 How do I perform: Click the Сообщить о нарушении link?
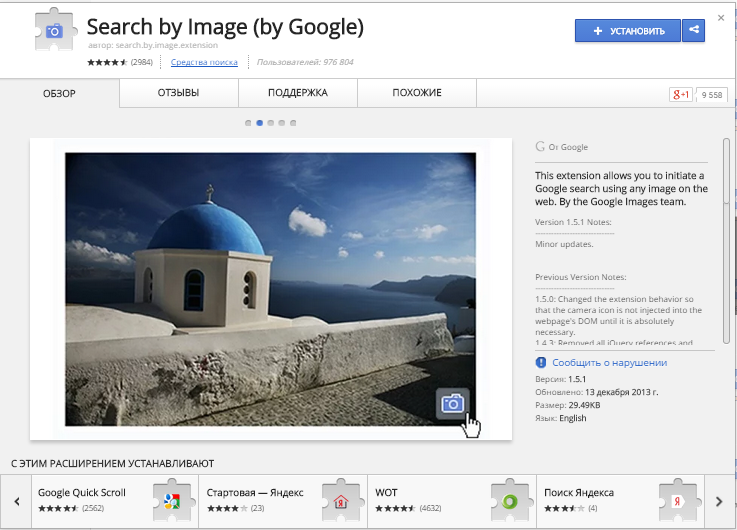[x=610, y=363]
